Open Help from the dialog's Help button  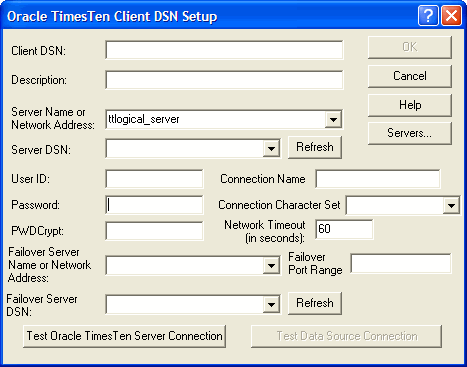(410, 105)
